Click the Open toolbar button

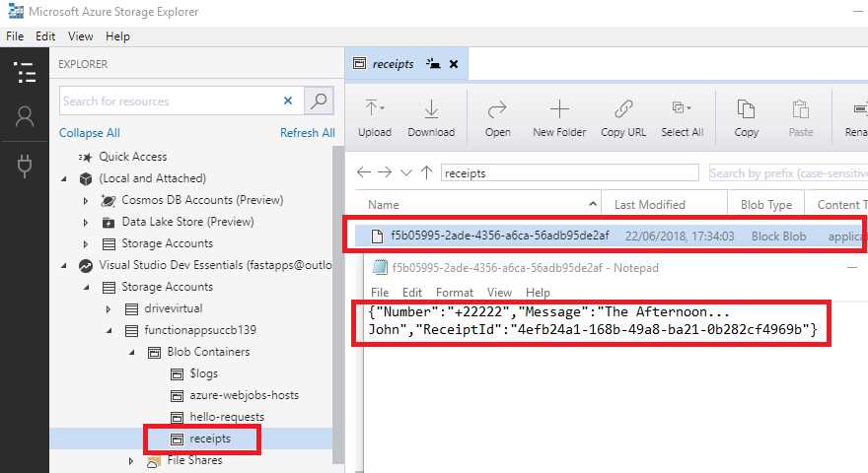pos(497,118)
